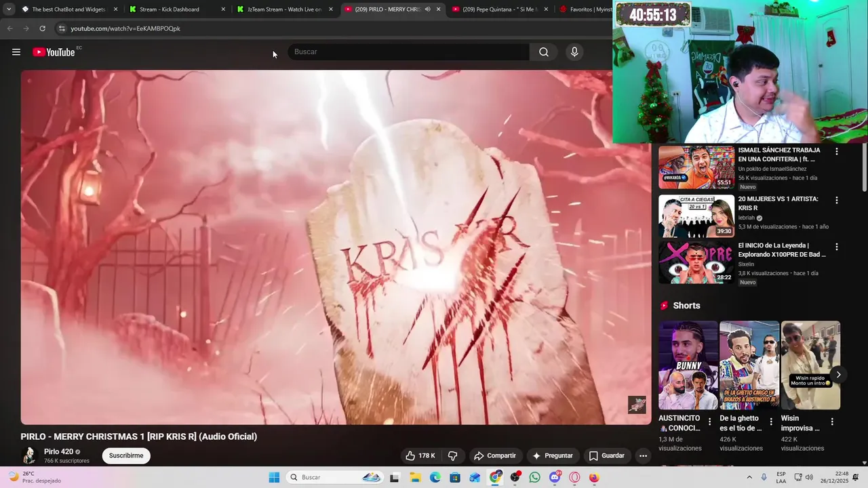Show hidden system tray icons chevron
The height and width of the screenshot is (488, 868).
749,477
